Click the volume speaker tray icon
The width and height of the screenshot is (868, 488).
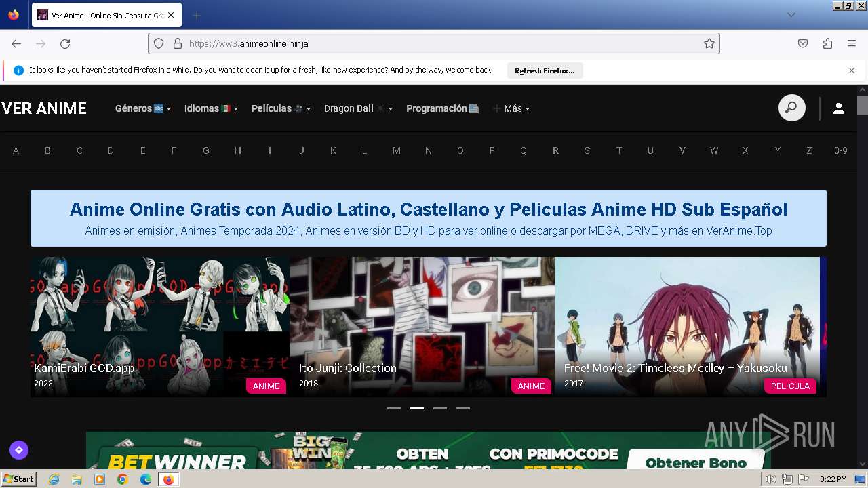771,480
